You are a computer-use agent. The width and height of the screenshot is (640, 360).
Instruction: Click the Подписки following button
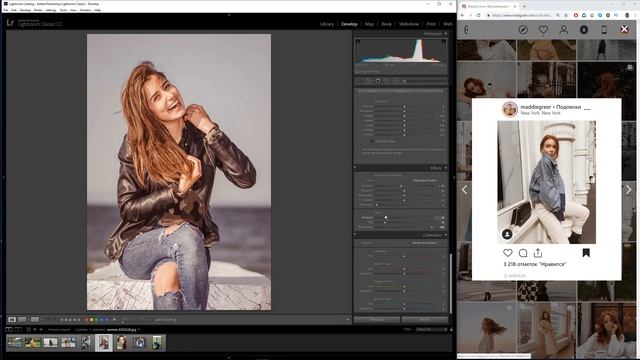point(568,107)
